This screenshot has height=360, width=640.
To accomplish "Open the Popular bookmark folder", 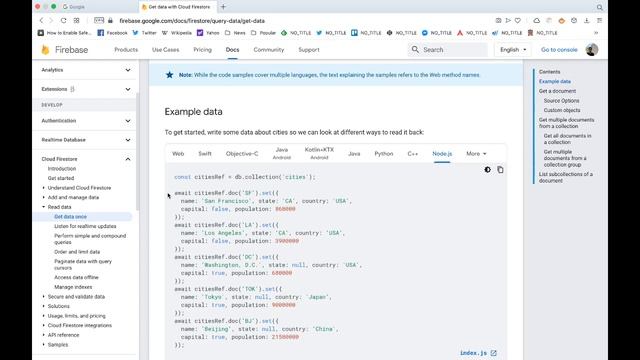I will pyautogui.click(x=263, y=33).
